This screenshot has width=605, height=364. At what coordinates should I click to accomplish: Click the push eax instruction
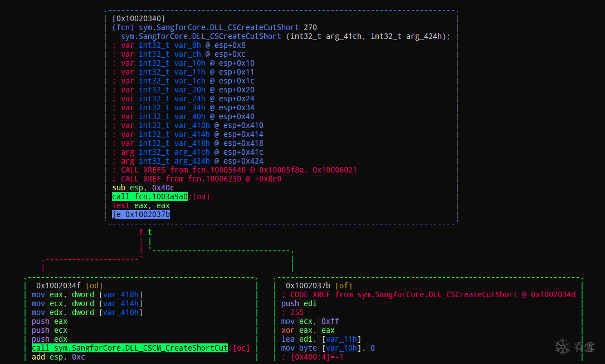[50, 321]
